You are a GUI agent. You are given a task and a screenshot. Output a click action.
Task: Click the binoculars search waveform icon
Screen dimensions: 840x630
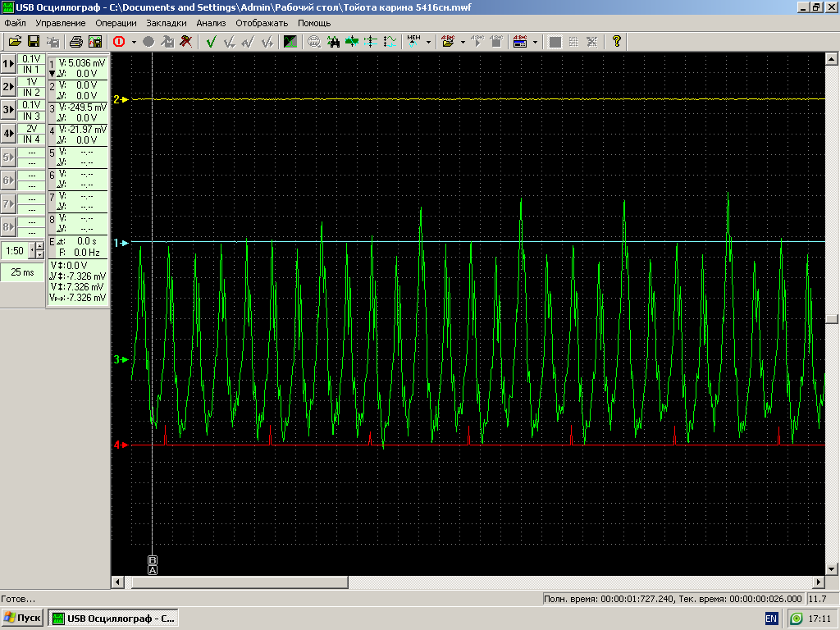[x=333, y=41]
